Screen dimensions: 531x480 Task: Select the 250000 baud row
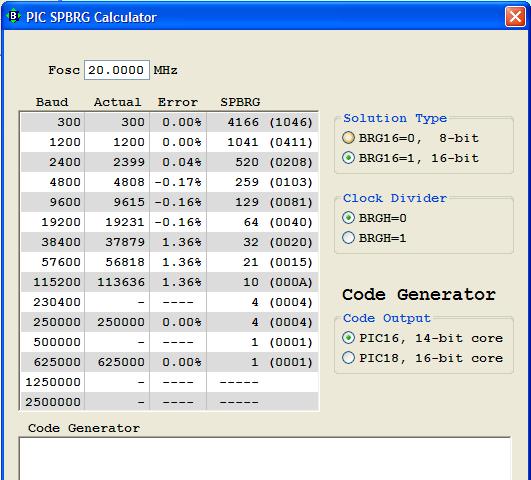(x=169, y=322)
